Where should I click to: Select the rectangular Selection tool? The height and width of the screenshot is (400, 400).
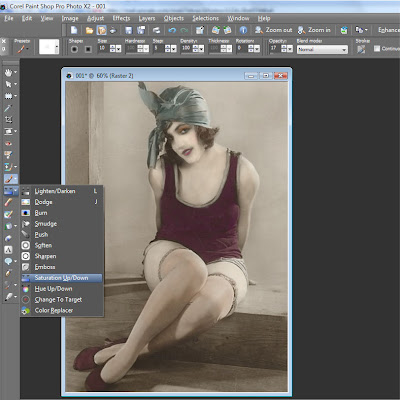[8, 96]
